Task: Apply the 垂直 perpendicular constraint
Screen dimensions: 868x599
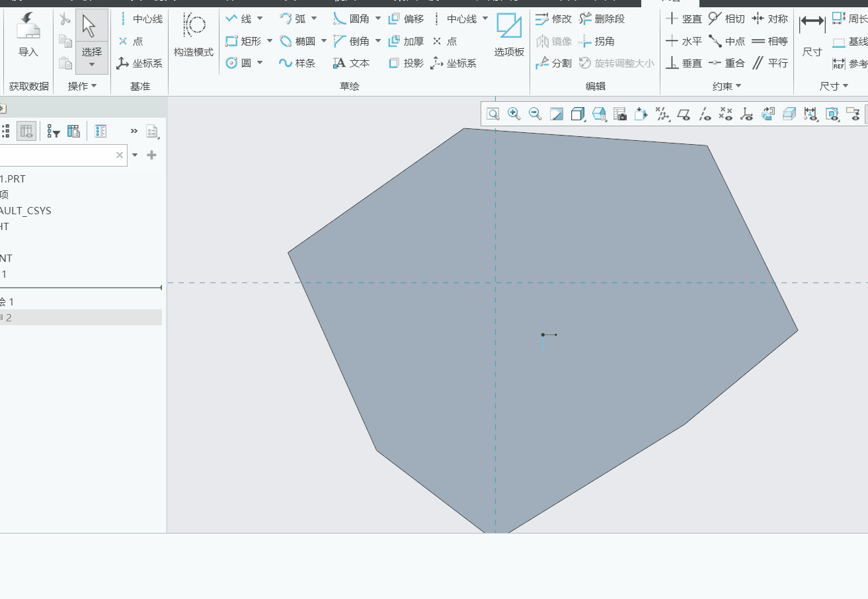Action: tap(684, 63)
